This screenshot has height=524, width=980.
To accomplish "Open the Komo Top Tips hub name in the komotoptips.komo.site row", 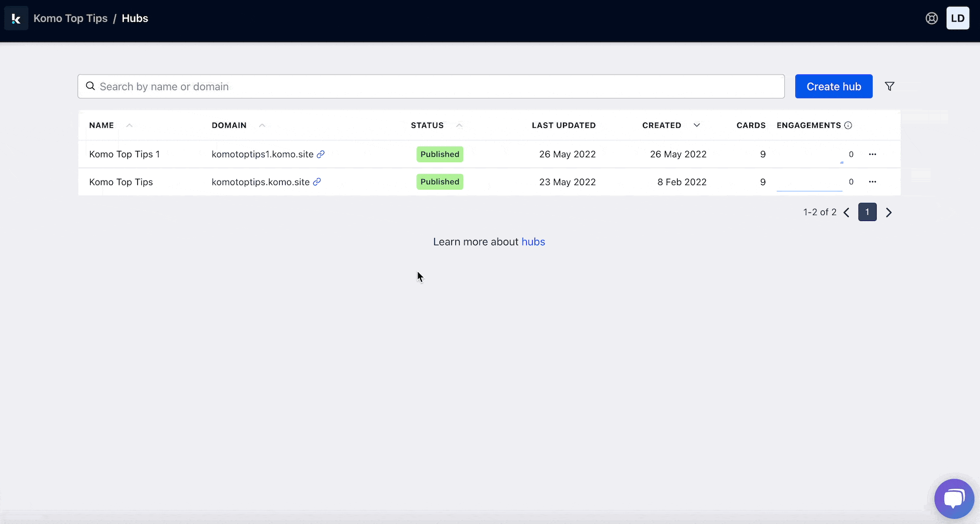I will (121, 182).
